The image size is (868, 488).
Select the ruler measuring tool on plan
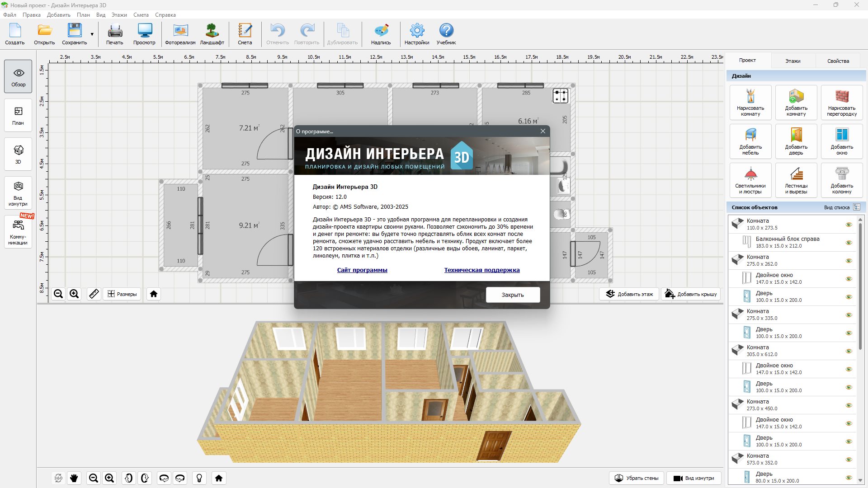(x=94, y=294)
